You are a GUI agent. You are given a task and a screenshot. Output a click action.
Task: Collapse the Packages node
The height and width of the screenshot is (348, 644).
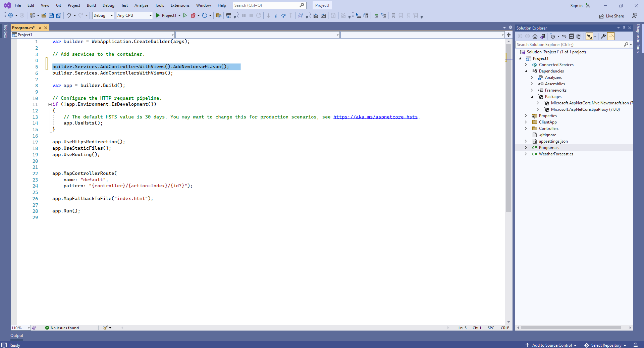(532, 97)
